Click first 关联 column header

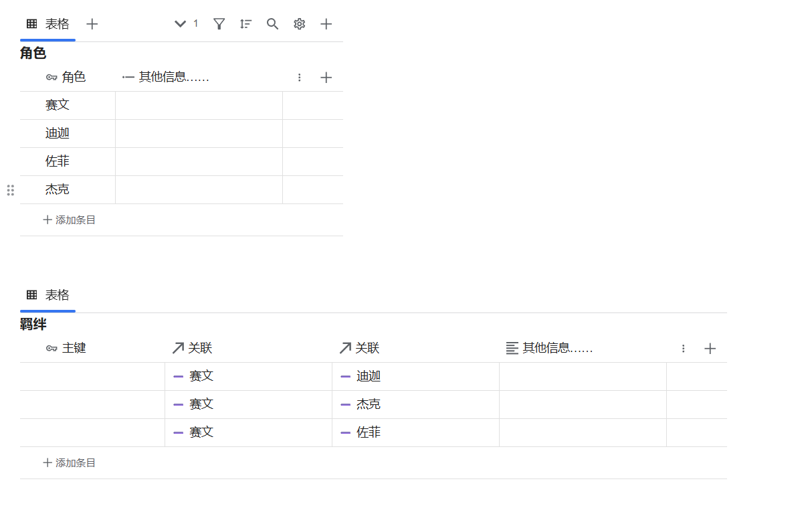coord(192,349)
